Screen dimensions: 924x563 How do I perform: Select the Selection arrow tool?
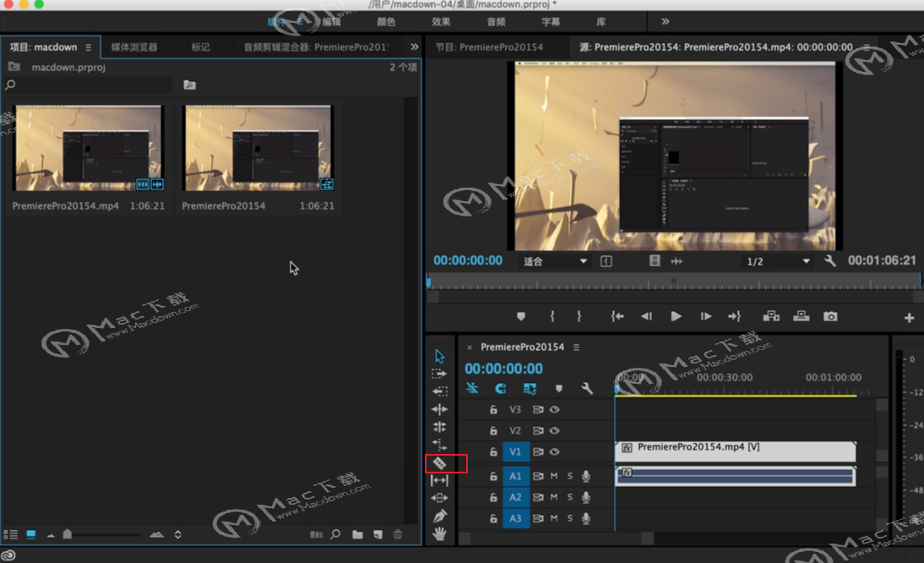tap(439, 356)
